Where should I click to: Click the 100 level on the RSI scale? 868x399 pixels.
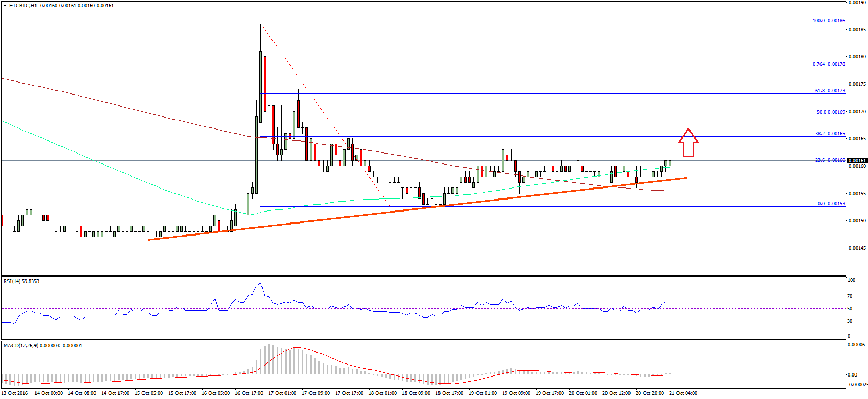(x=851, y=280)
